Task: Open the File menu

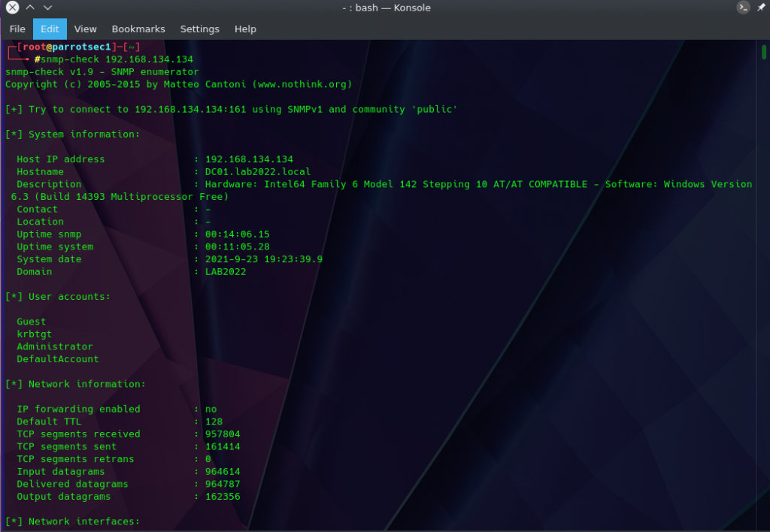Action: (x=17, y=29)
